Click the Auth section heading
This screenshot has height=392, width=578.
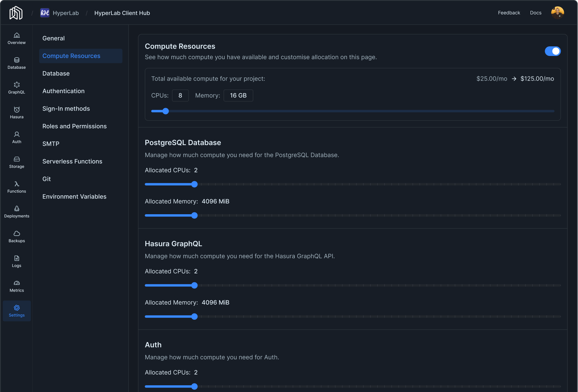click(153, 345)
